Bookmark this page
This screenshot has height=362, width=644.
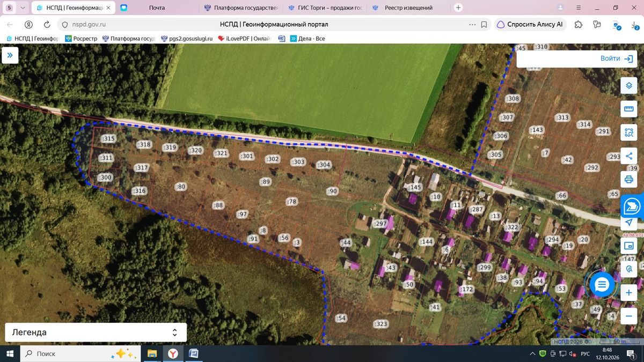[x=484, y=24]
